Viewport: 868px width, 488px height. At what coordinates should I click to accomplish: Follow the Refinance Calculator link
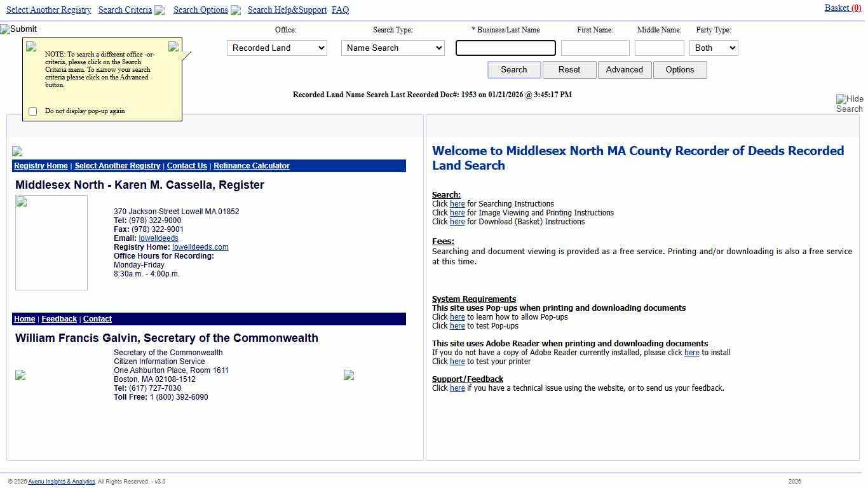(x=251, y=166)
